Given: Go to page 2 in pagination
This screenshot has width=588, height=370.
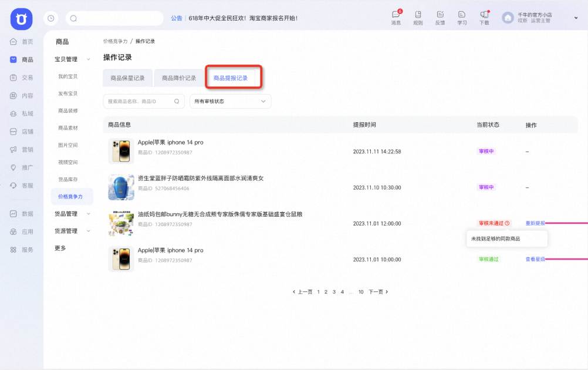Looking at the screenshot, I should (x=326, y=292).
